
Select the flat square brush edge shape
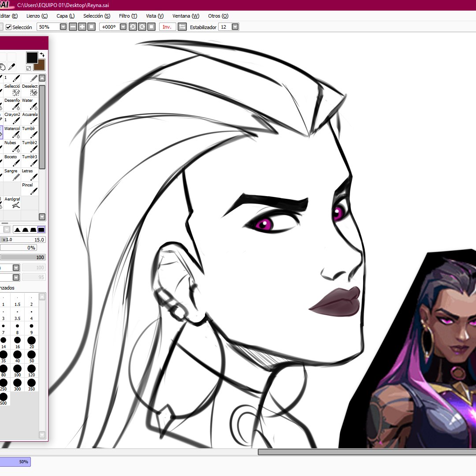tap(41, 230)
